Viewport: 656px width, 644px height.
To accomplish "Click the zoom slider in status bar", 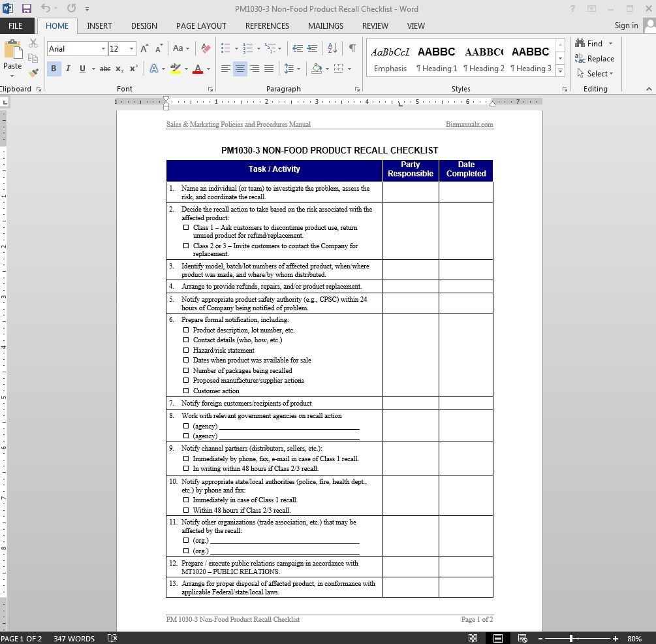I will pyautogui.click(x=571, y=638).
